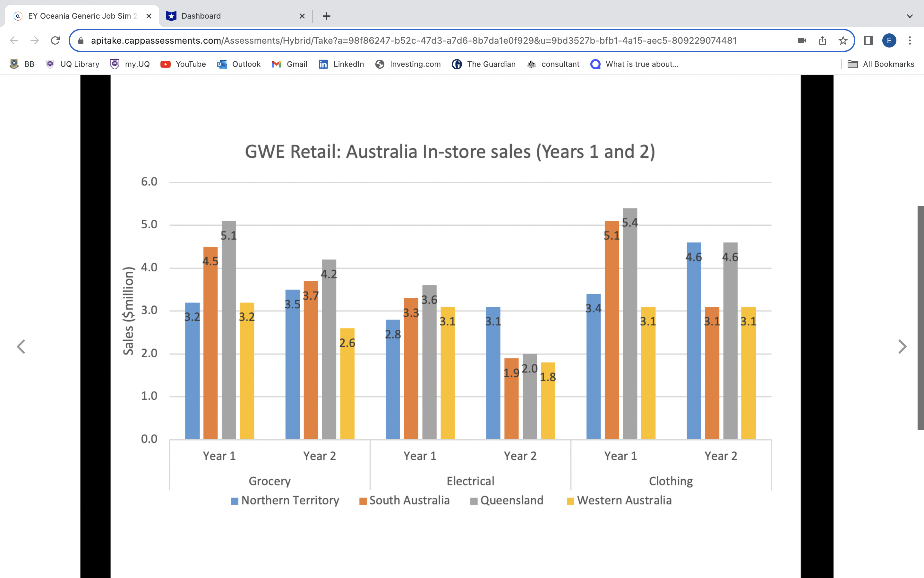This screenshot has width=924, height=578.
Task: Open the Chrome three-dot menu
Action: [910, 40]
